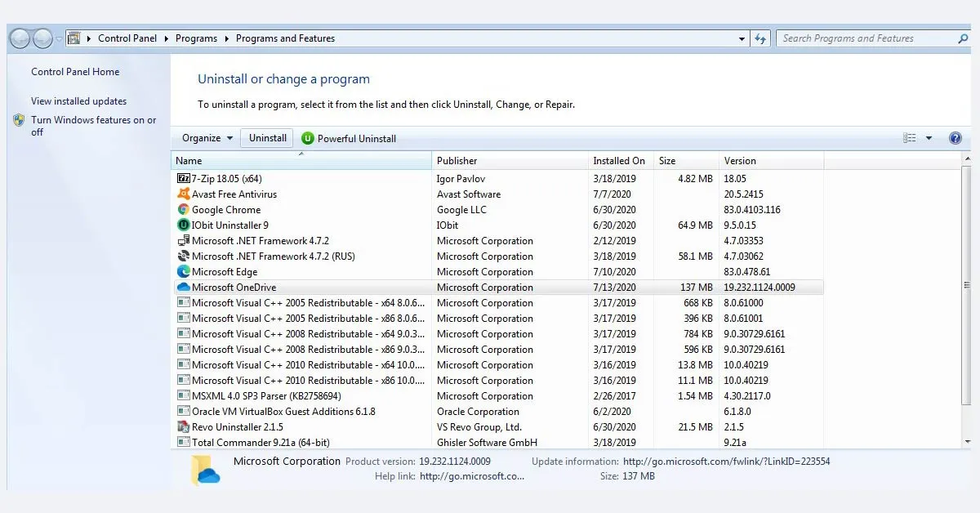Click the Microsoft OneDrive cloud icon in list
The width and height of the screenshot is (980, 513).
point(184,287)
